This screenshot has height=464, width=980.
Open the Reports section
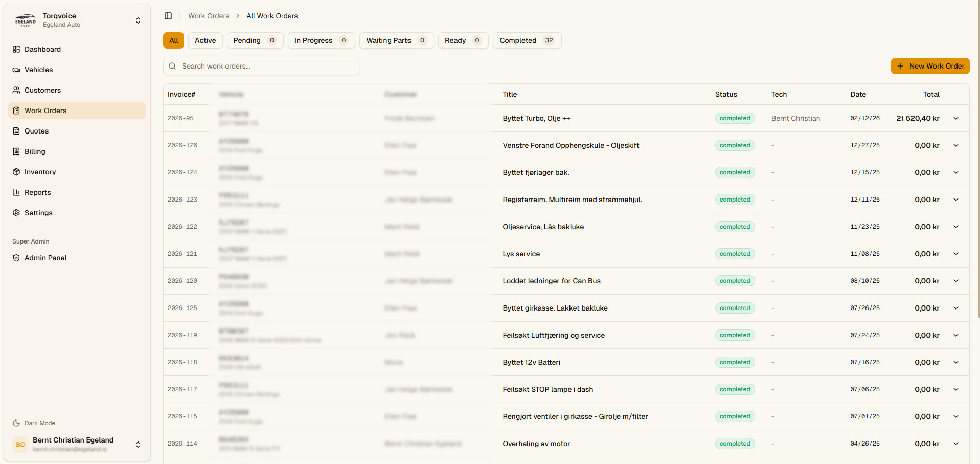[37, 192]
